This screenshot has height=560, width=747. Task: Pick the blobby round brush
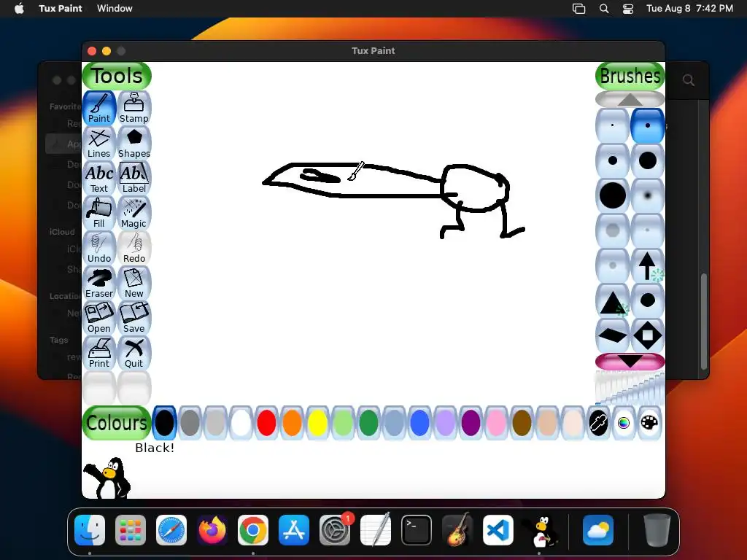648,300
